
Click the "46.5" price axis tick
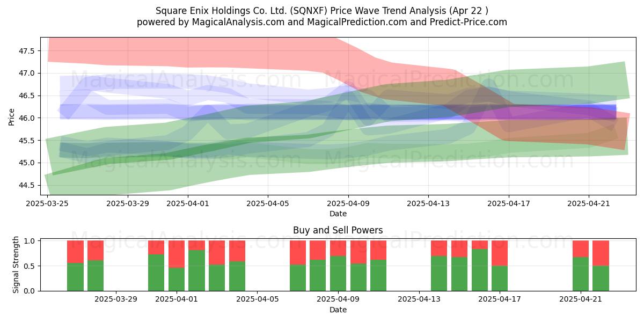[x=27, y=96]
